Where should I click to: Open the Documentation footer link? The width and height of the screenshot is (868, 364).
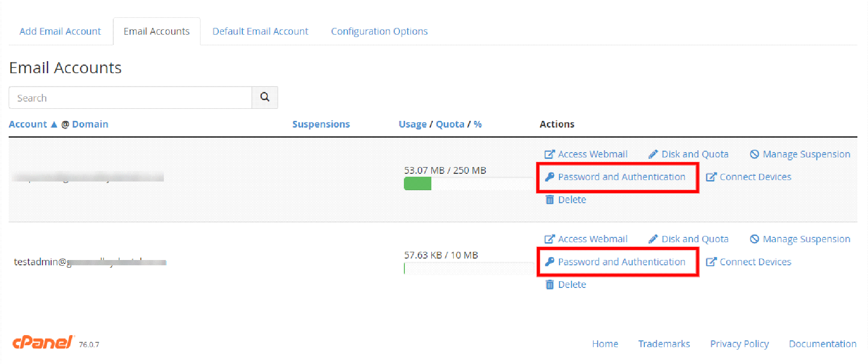coord(822,344)
